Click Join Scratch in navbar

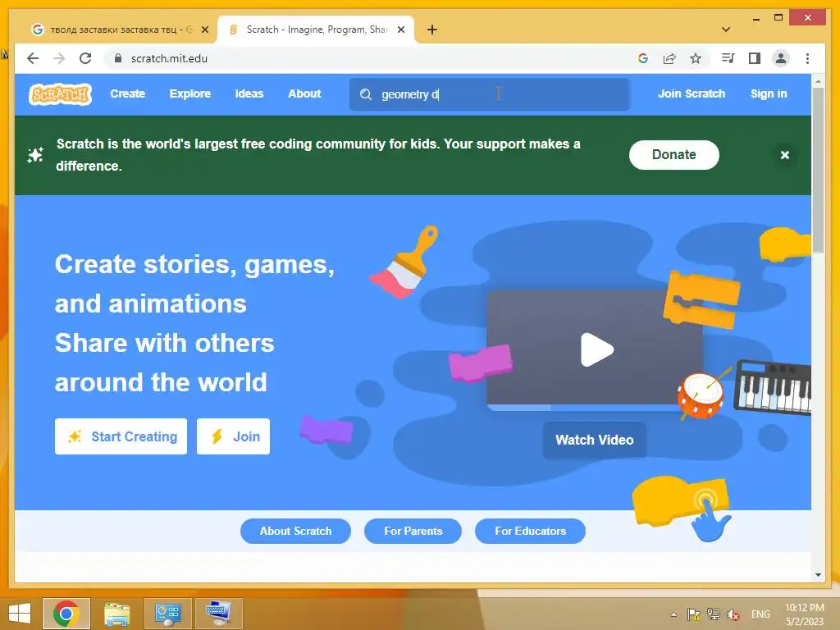[691, 94]
